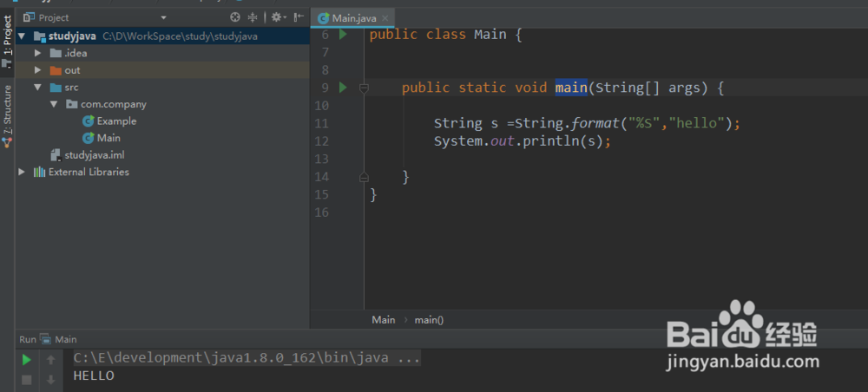Click the C:\D\WorkSpace\study\studyjava path text
Image resolution: width=868 pixels, height=392 pixels.
coord(180,36)
